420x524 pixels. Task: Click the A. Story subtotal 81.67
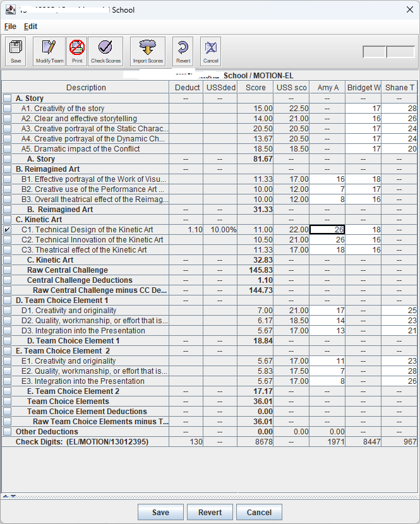pos(256,158)
